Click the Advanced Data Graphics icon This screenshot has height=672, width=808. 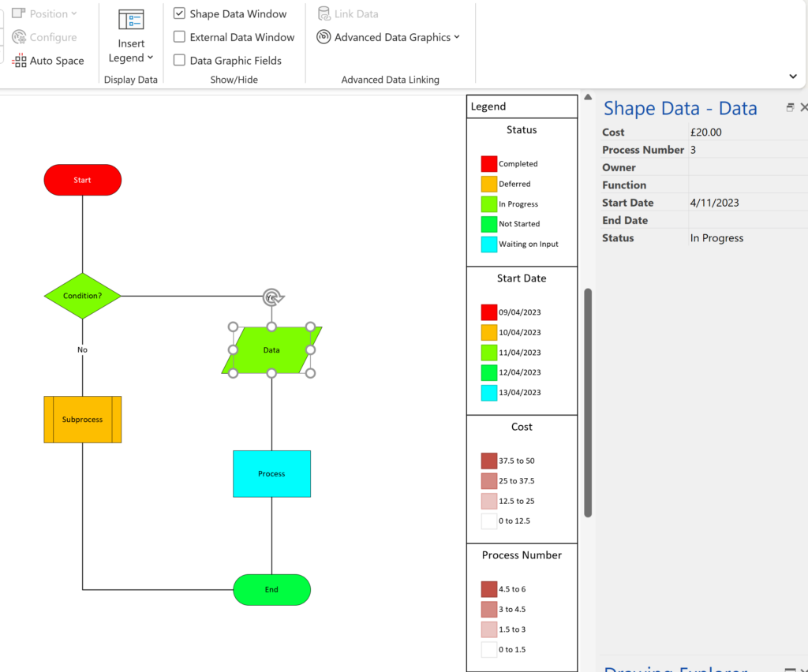pyautogui.click(x=324, y=37)
